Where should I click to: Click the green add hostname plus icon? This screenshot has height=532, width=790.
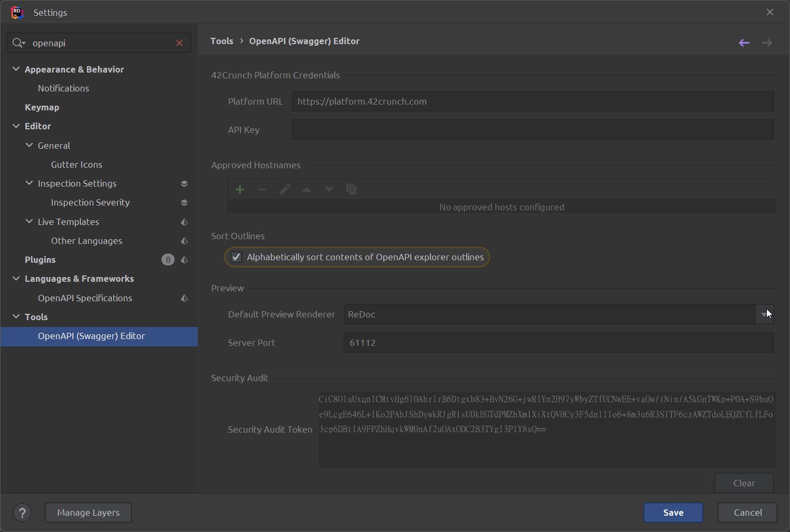click(240, 189)
